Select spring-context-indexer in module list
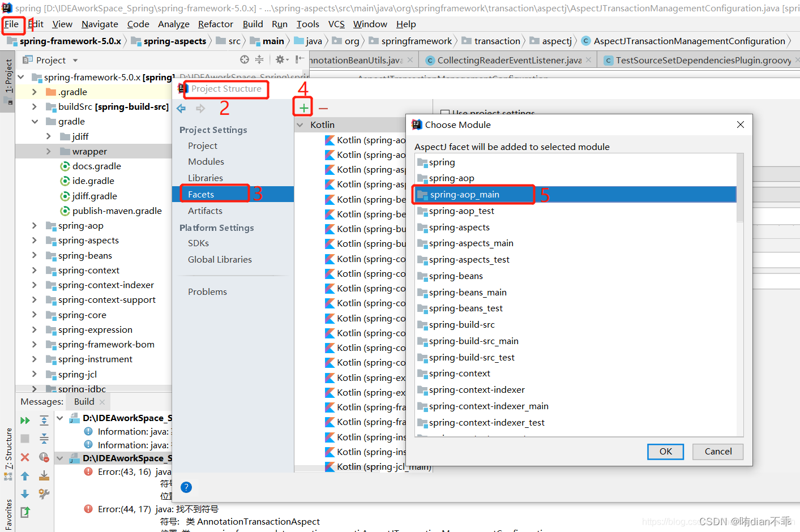 pyautogui.click(x=575, y=389)
